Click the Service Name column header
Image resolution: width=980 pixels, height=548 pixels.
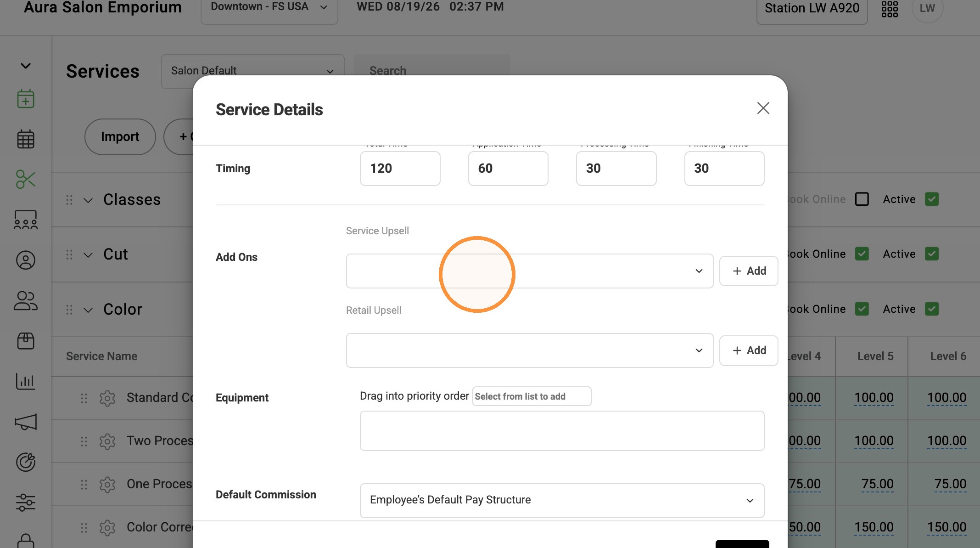coord(101,356)
